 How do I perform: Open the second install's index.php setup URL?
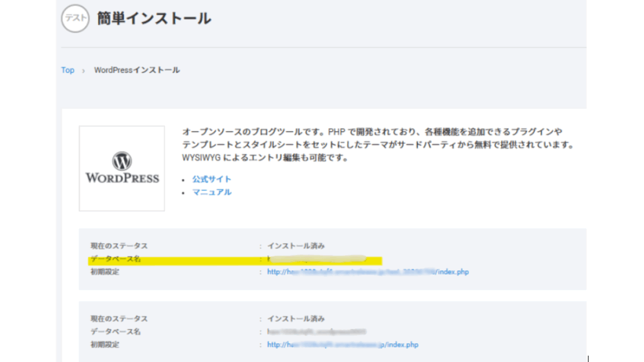[342, 344]
